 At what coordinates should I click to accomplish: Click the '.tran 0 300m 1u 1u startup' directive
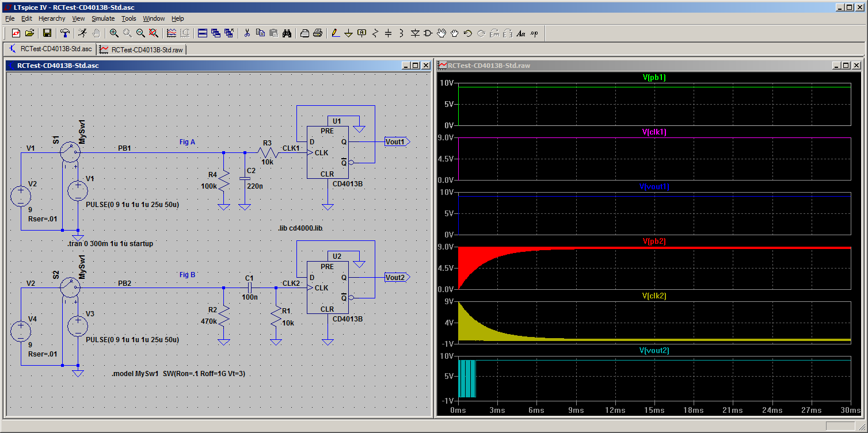111,244
